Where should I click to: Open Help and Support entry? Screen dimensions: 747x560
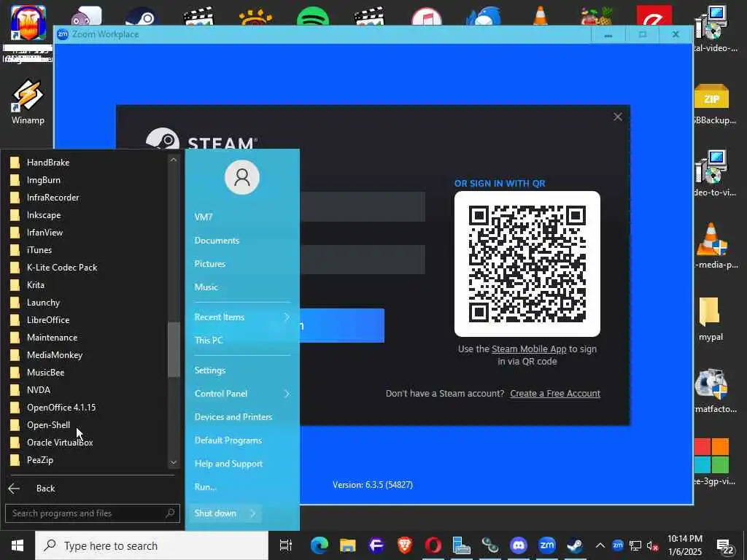[228, 464]
